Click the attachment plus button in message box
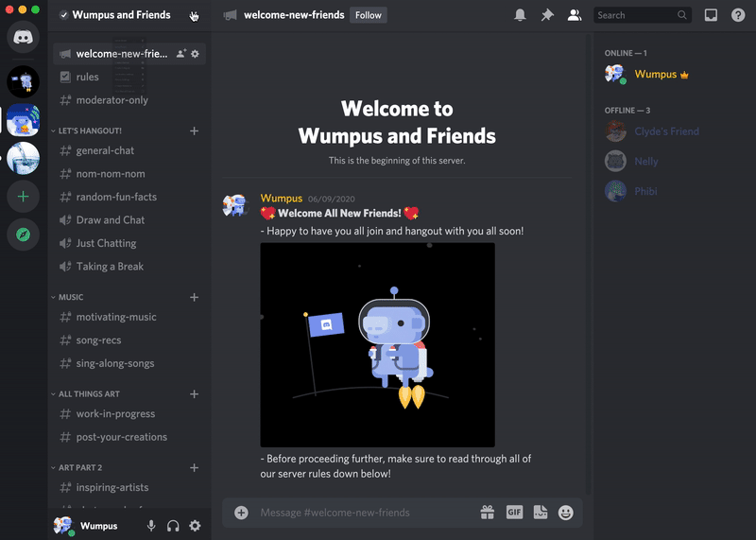Image resolution: width=756 pixels, height=540 pixels. [x=241, y=513]
